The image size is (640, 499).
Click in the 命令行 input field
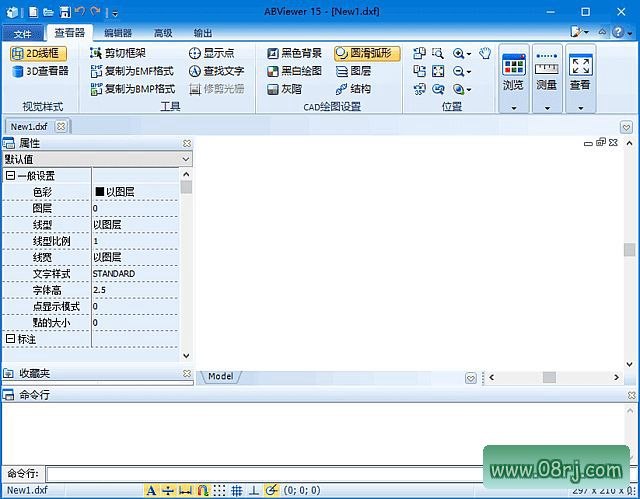(265, 474)
